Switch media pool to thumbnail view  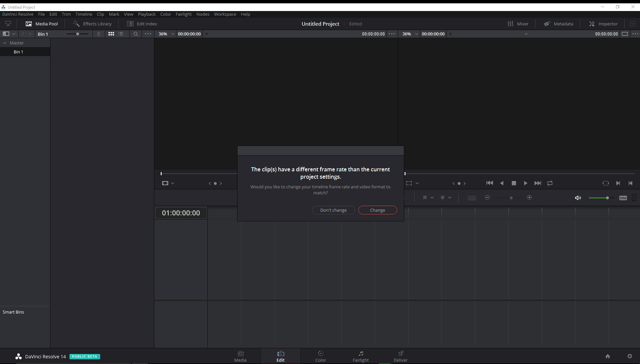pyautogui.click(x=111, y=34)
